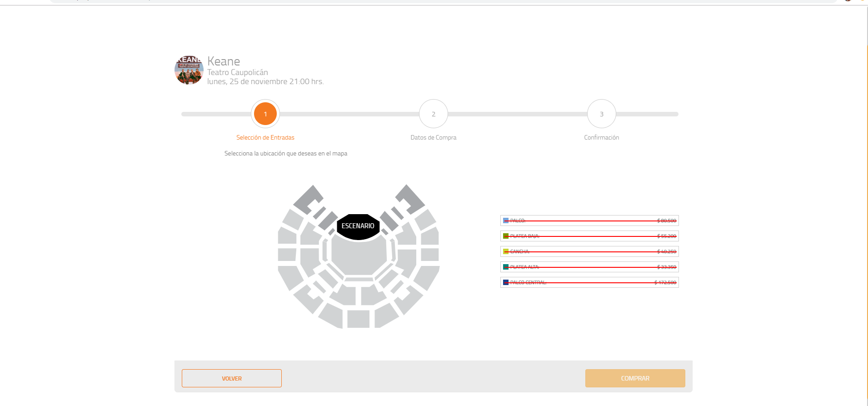Click the dark blue PALCO CENTRAL swatch
The height and width of the screenshot is (406, 868).
coord(506,282)
